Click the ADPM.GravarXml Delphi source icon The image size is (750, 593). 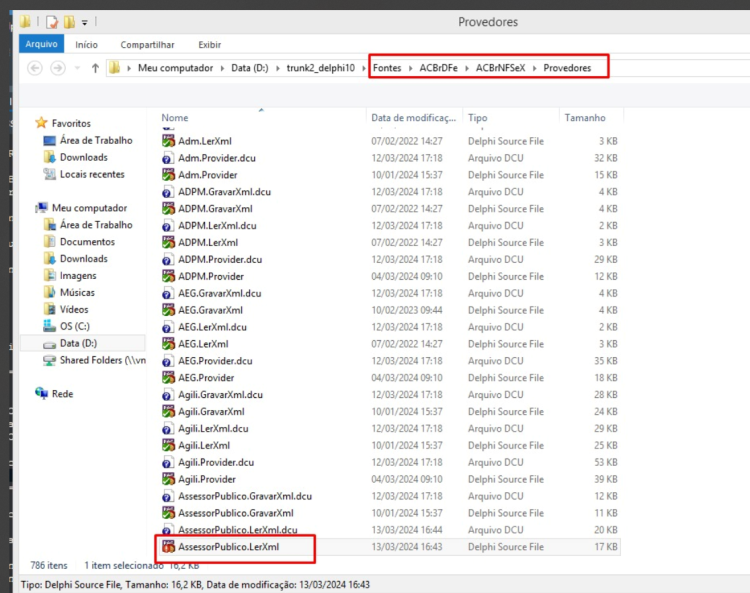pyautogui.click(x=168, y=209)
